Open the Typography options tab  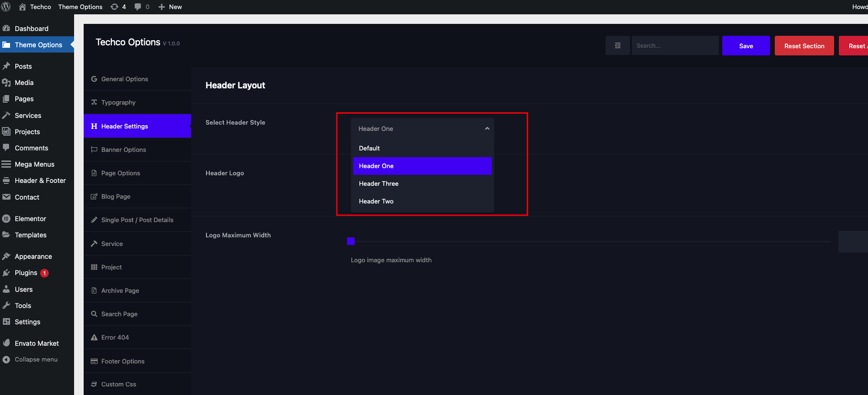(118, 102)
